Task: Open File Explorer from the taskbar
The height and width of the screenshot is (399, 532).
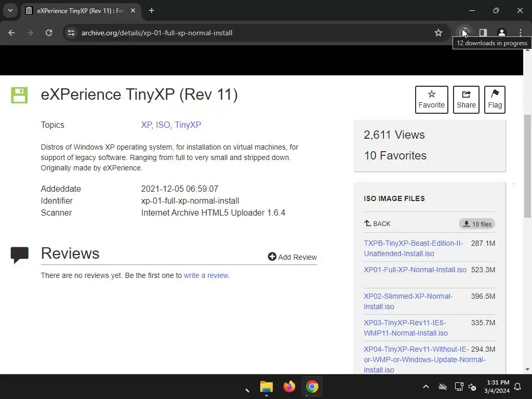Action: tap(267, 387)
